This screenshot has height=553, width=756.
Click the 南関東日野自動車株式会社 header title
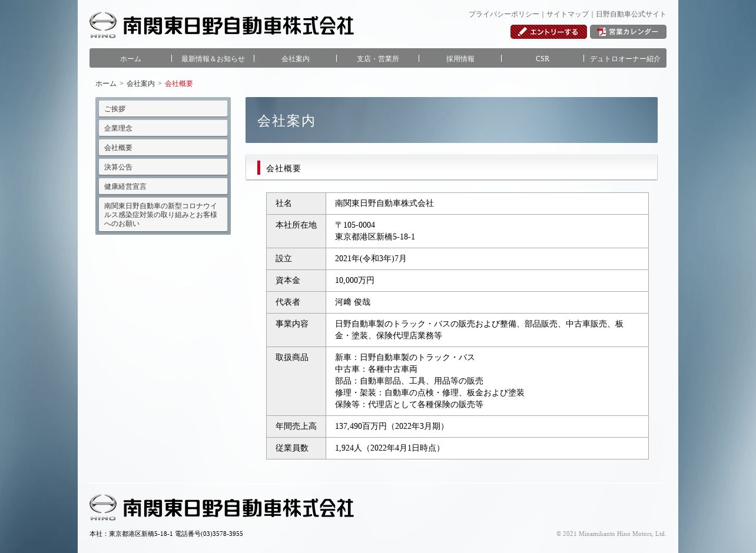coord(238,25)
